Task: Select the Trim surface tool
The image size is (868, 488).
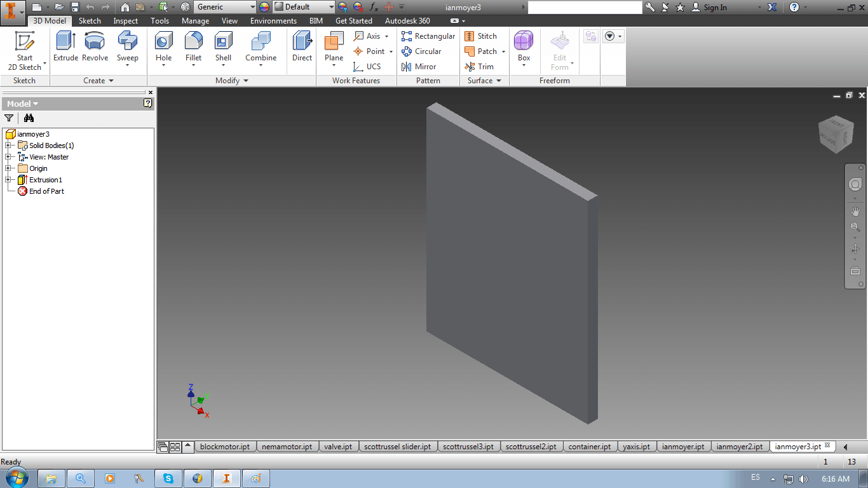Action: tap(479, 67)
